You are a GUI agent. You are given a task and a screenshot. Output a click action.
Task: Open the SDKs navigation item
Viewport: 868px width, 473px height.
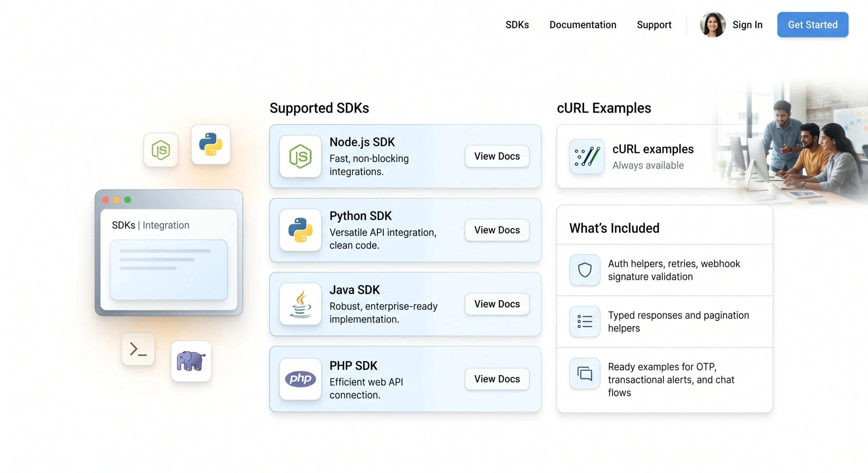coord(517,25)
